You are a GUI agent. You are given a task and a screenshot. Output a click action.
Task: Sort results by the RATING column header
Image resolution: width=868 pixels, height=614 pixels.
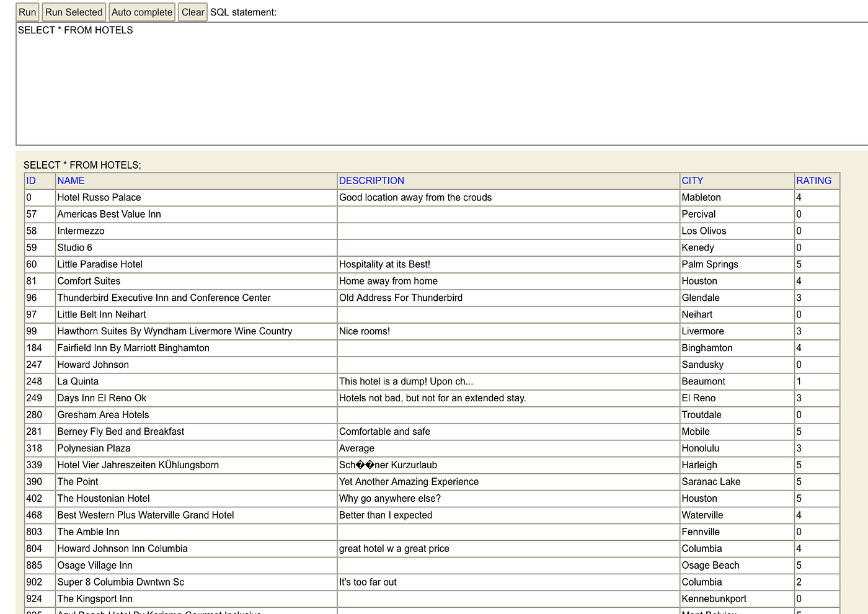click(813, 180)
